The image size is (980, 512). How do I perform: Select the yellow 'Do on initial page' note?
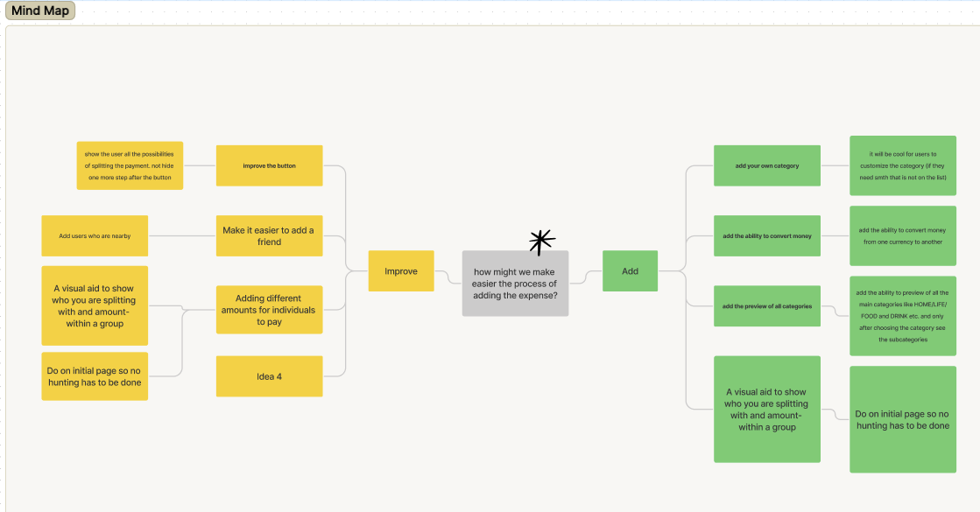click(x=95, y=376)
